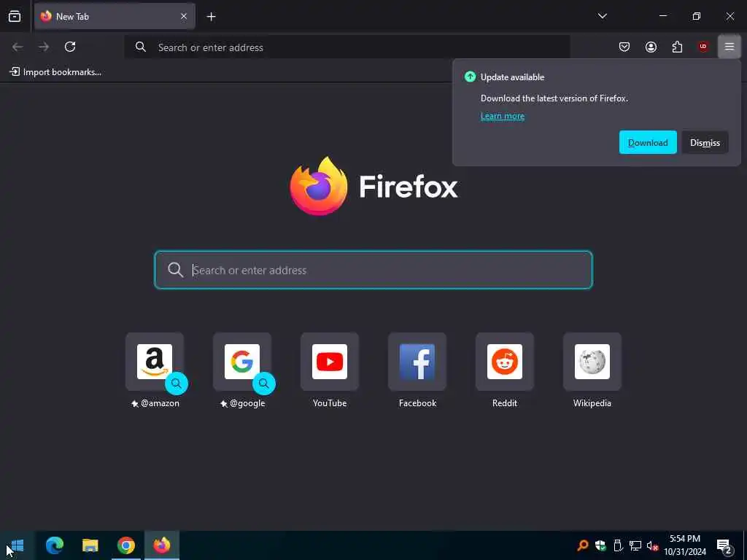Open uBlock Origin extension icon
Image resolution: width=747 pixels, height=560 pixels.
coord(703,47)
